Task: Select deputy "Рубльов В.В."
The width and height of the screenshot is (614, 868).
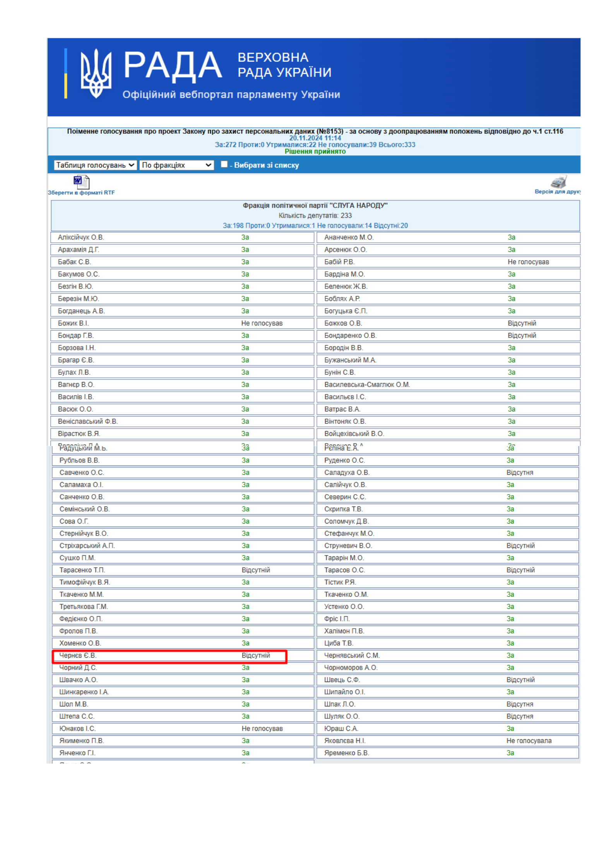Action: [79, 460]
